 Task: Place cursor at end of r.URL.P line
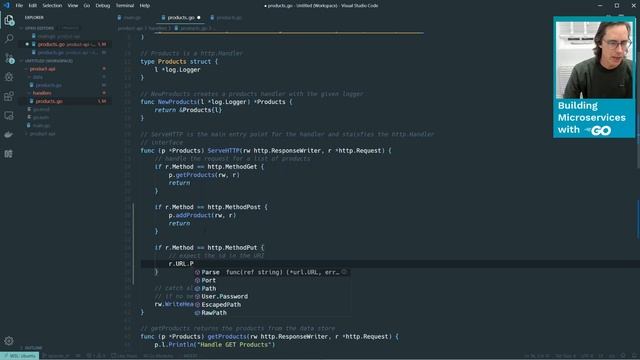(x=194, y=264)
